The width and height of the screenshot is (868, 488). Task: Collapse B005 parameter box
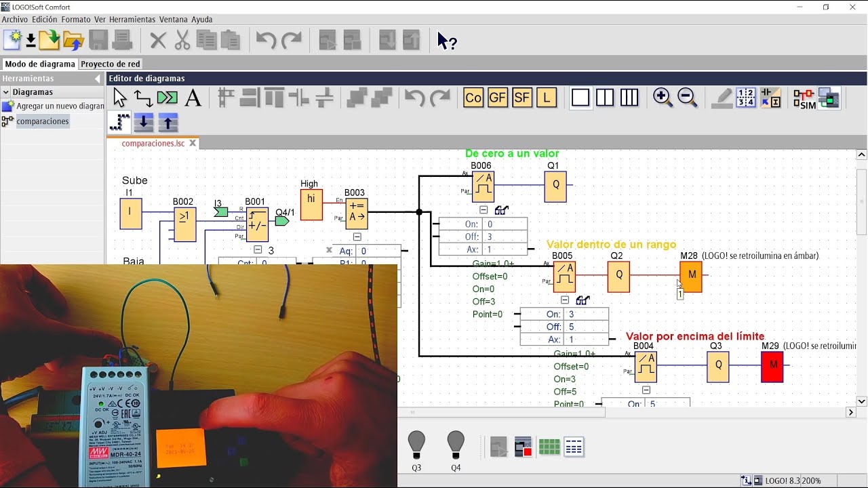pyautogui.click(x=565, y=300)
